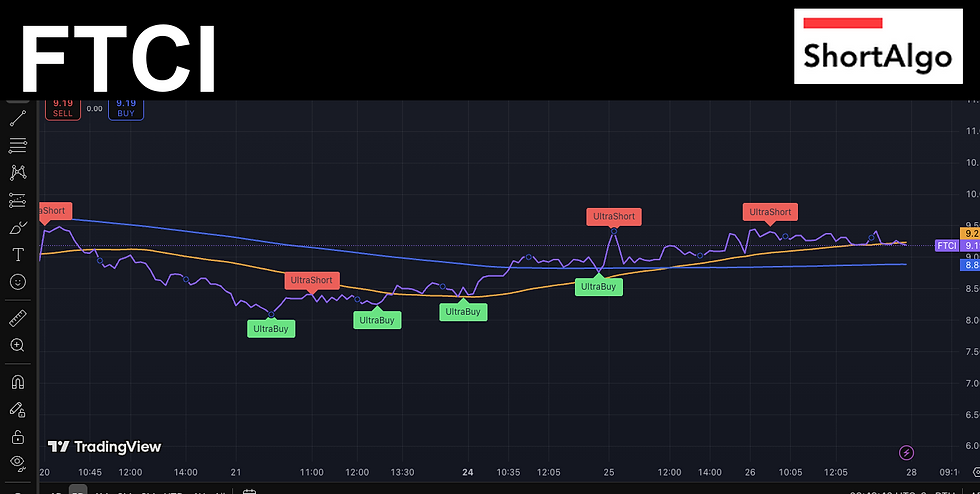The height and width of the screenshot is (494, 980).
Task: Click the 26 date label on time axis
Action: click(750, 472)
